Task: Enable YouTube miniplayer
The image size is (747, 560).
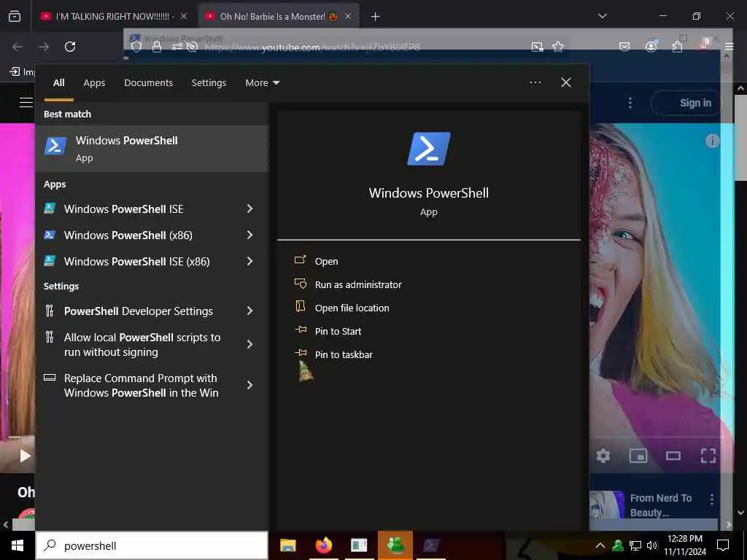Action: pyautogui.click(x=638, y=456)
